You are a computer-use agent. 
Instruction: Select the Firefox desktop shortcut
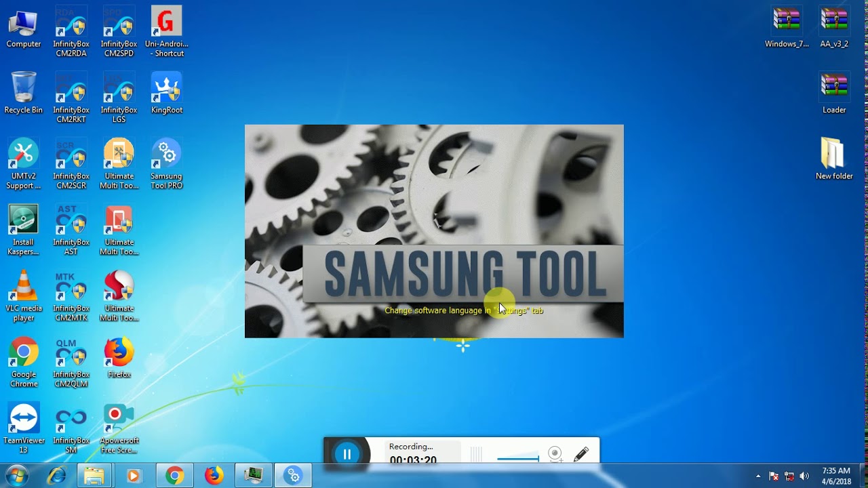119,358
